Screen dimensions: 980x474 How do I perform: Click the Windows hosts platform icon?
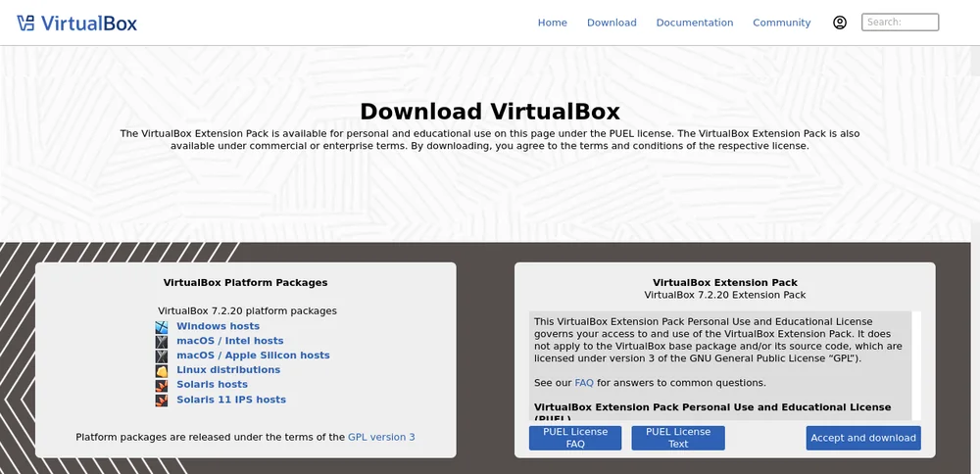162,327
